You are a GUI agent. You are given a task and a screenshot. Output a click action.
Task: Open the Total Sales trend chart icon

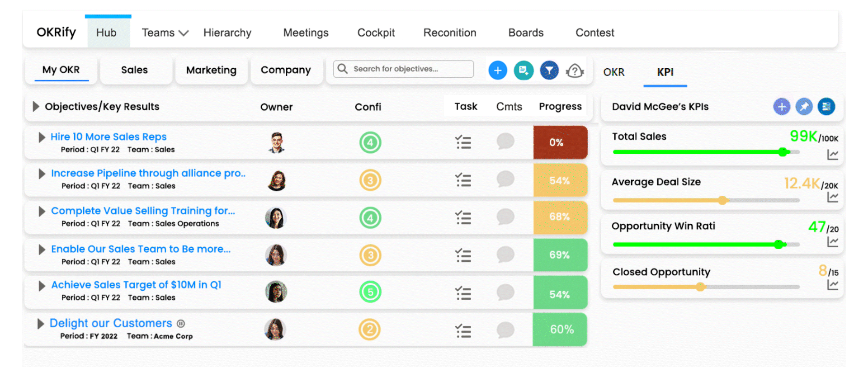click(x=832, y=155)
